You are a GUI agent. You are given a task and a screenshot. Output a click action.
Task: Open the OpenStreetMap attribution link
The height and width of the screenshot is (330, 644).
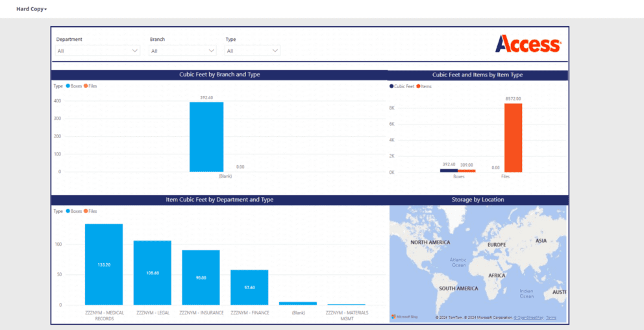click(x=527, y=318)
